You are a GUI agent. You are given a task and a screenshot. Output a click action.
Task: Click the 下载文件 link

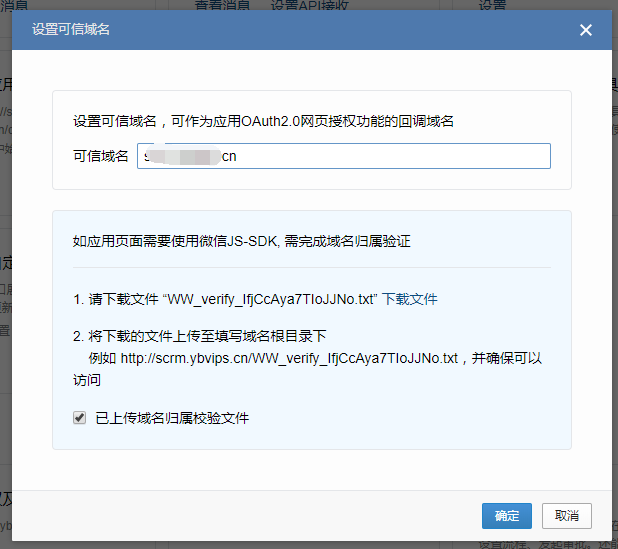pyautogui.click(x=410, y=299)
